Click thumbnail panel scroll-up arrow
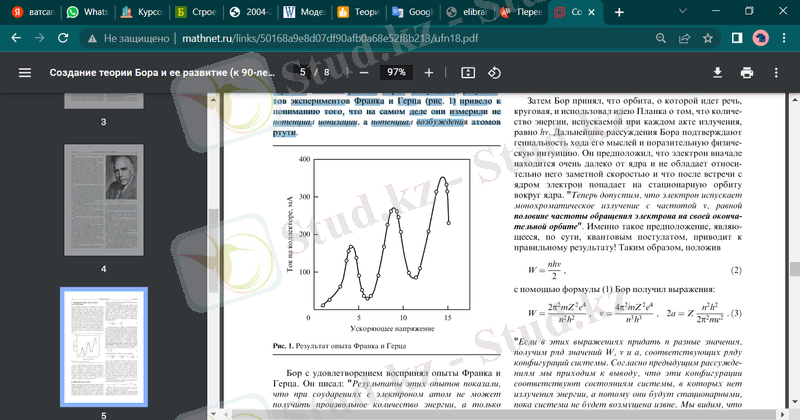The width and height of the screenshot is (800, 420). [x=213, y=99]
